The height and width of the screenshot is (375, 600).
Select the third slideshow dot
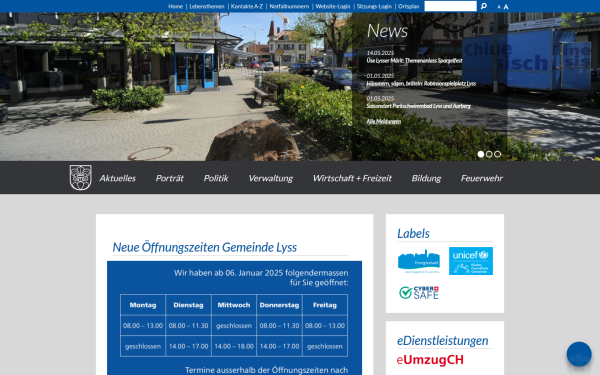point(497,154)
